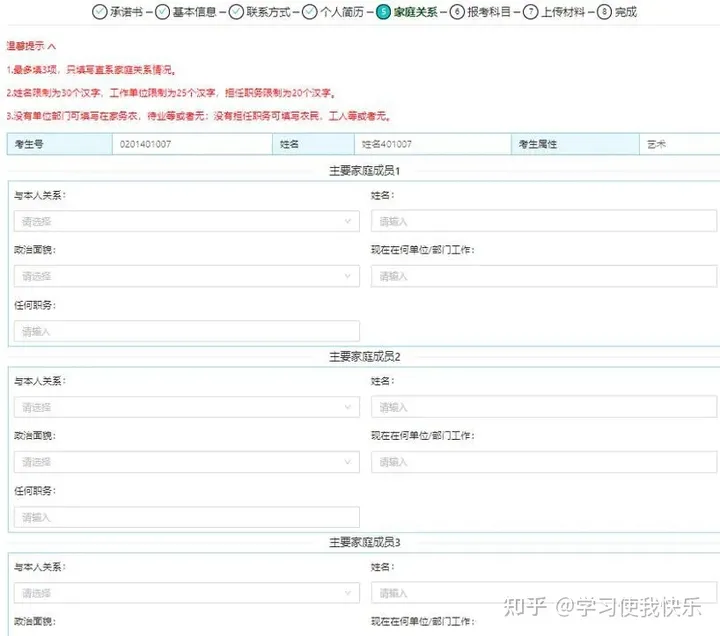The width and height of the screenshot is (720, 636).
Task: Go to the 完成 step label
Action: (x=626, y=12)
